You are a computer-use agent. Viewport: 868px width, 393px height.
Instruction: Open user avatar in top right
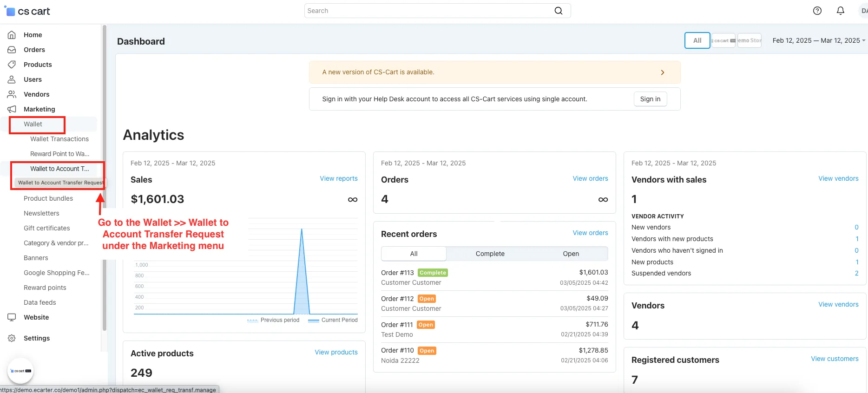(x=863, y=11)
